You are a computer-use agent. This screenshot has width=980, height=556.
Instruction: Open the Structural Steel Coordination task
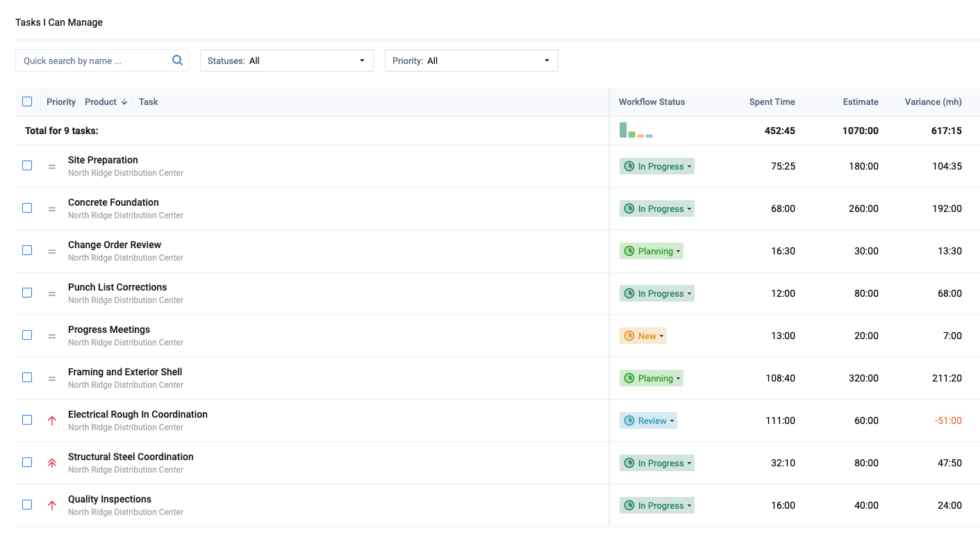131,457
